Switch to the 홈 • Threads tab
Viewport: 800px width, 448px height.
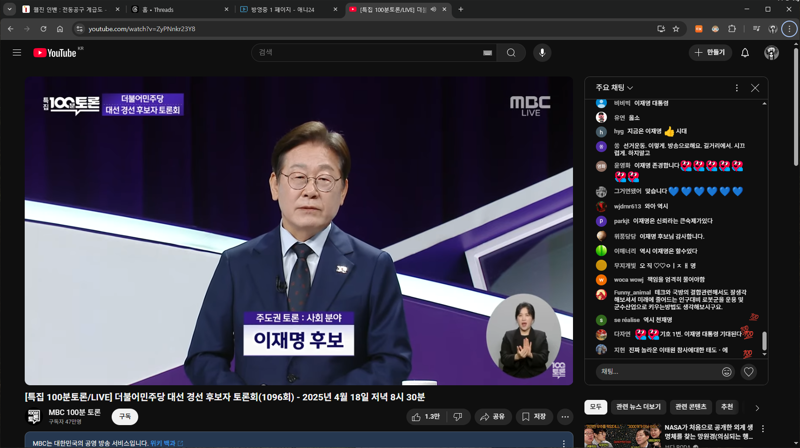[x=179, y=9]
